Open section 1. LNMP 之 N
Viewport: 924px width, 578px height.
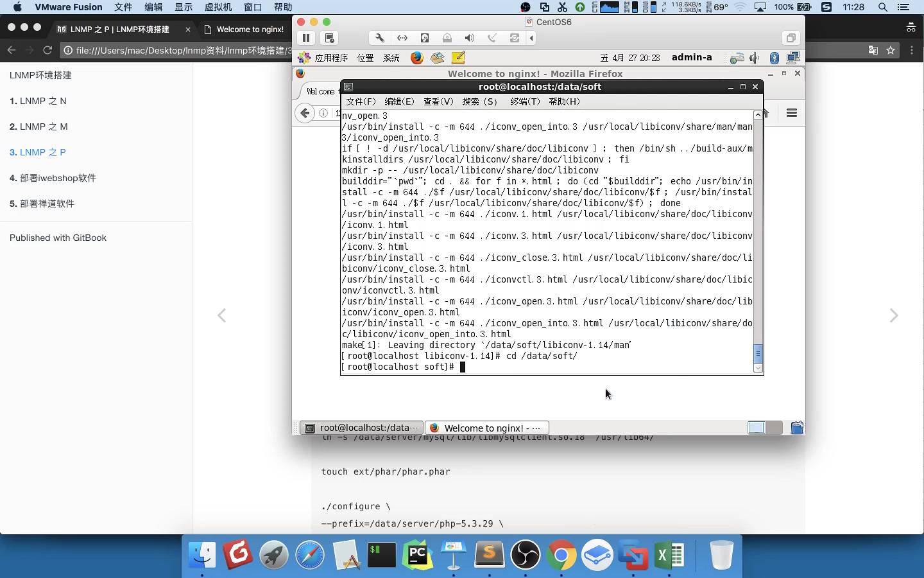point(38,101)
